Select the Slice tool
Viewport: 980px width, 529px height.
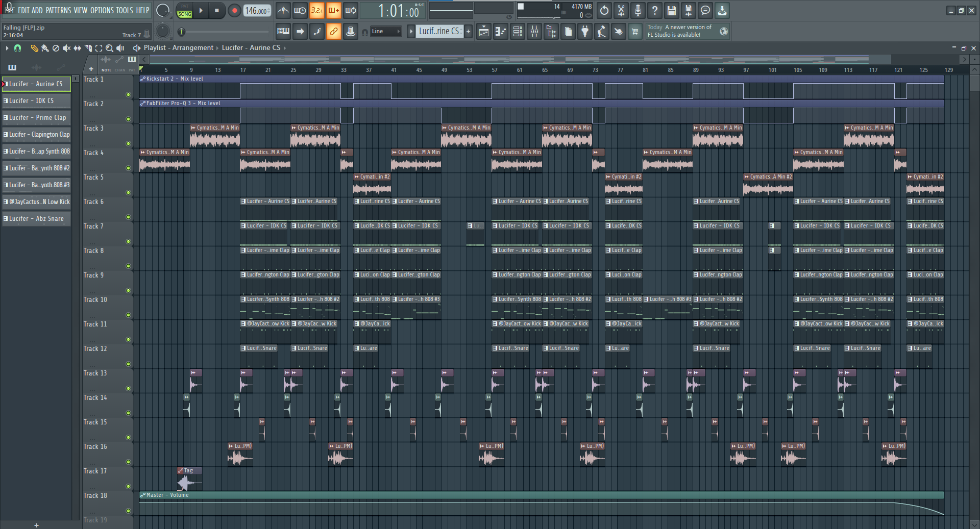[x=88, y=48]
